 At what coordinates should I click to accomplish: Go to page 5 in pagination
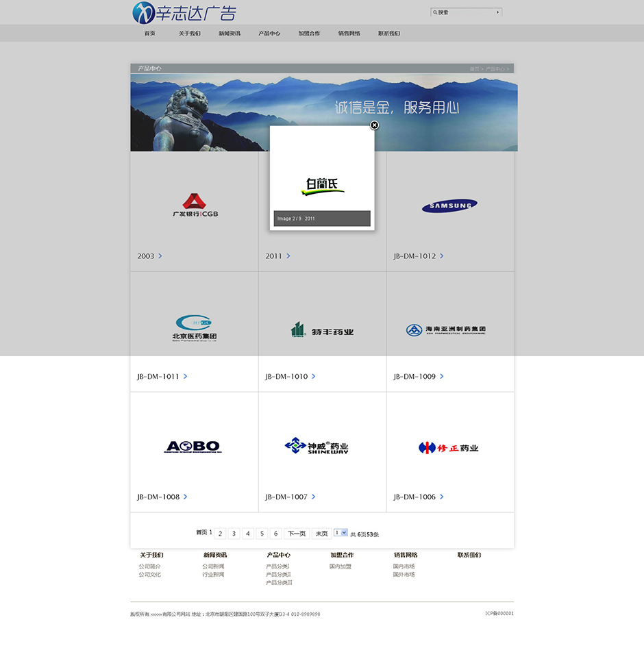[x=262, y=534]
